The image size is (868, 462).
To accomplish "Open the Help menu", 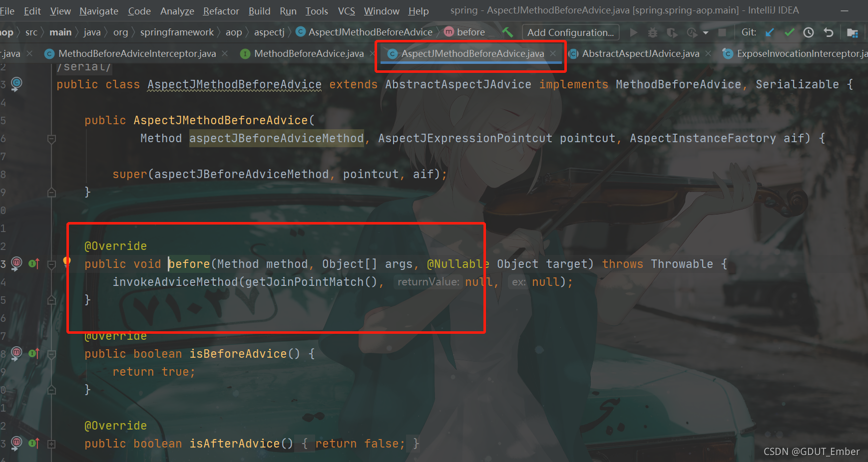I will click(x=419, y=11).
